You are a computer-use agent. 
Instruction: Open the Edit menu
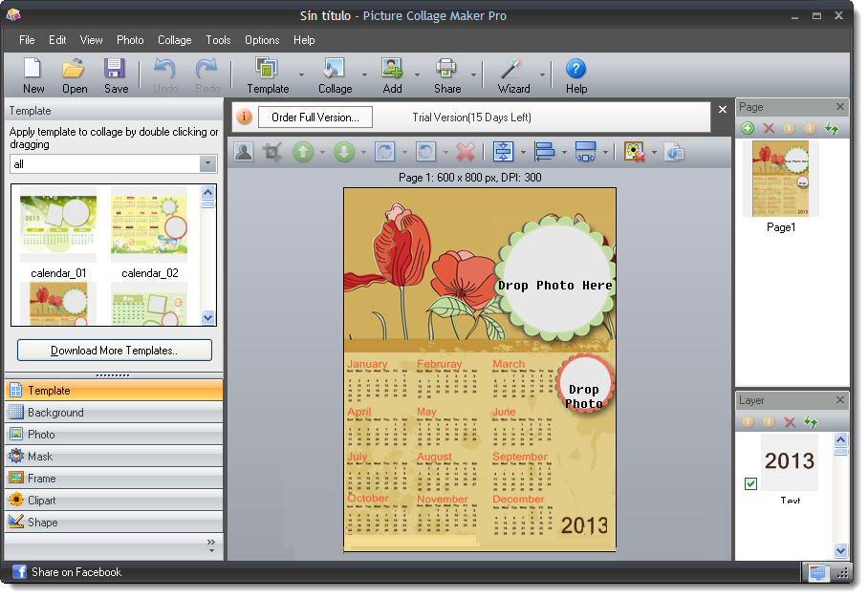click(57, 40)
